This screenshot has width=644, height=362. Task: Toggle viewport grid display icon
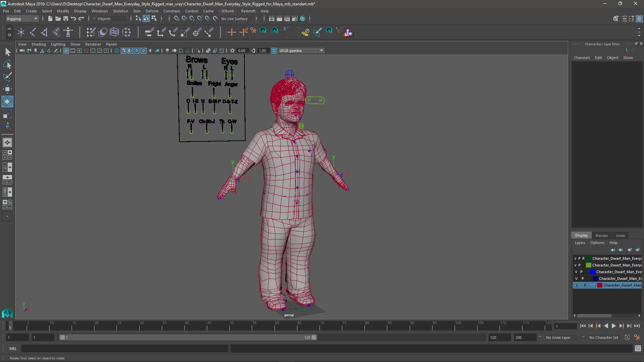pos(66,51)
